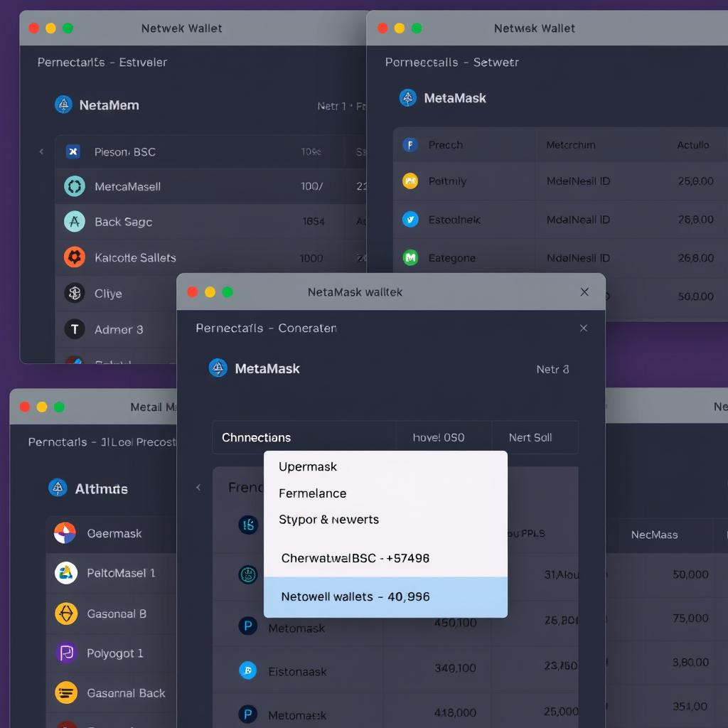Click the Eategone green icon
Screen dimensions: 728x728
[410, 257]
